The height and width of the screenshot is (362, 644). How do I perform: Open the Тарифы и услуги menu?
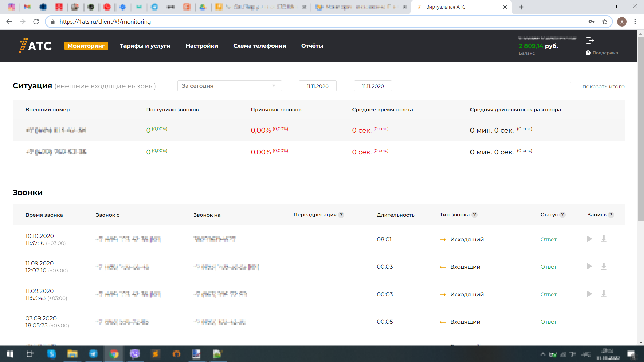[145, 46]
